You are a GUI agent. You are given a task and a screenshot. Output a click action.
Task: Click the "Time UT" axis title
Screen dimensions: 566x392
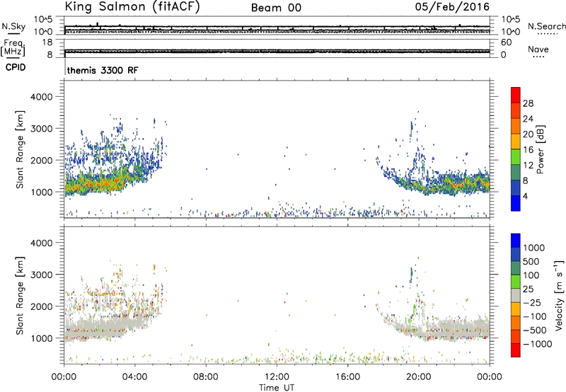click(277, 388)
